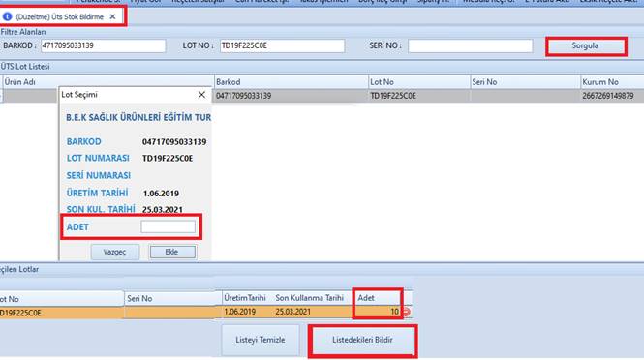The width and height of the screenshot is (644, 360).
Task: Click the Sorgula button
Action: click(x=586, y=46)
